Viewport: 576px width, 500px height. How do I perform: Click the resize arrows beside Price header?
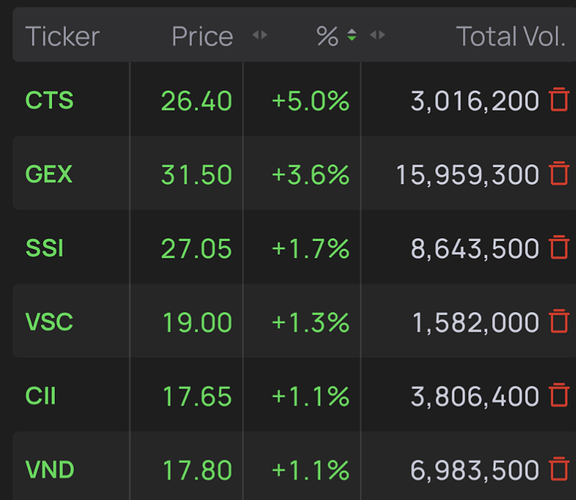[x=260, y=35]
